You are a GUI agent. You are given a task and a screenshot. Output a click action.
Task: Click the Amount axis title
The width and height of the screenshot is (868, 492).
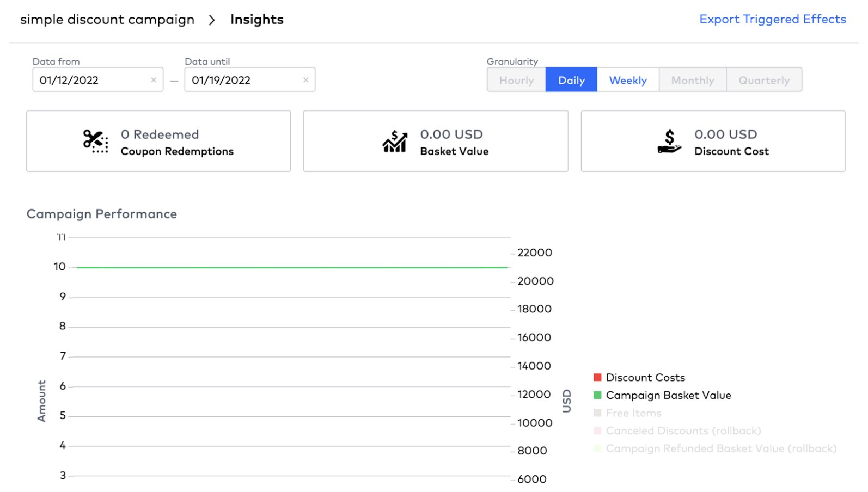point(41,401)
